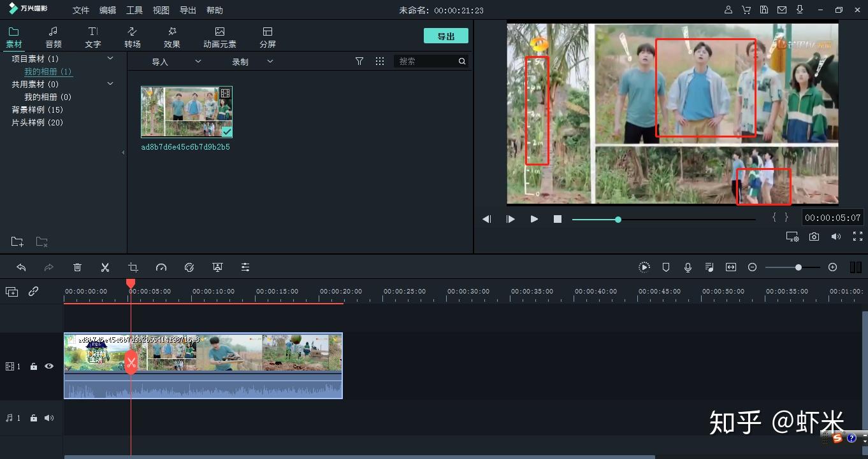Switch to the 分屏 tab
The height and width of the screenshot is (459, 868).
[x=268, y=38]
